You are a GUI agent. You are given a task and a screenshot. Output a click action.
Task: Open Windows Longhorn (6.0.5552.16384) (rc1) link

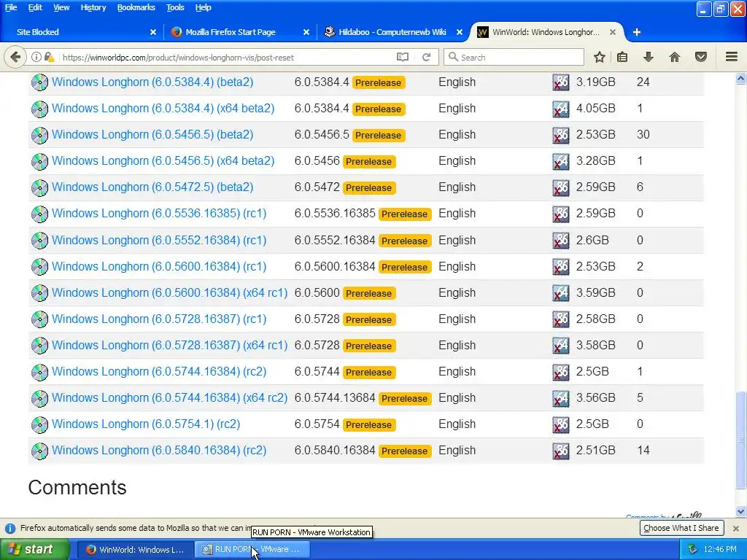point(159,240)
